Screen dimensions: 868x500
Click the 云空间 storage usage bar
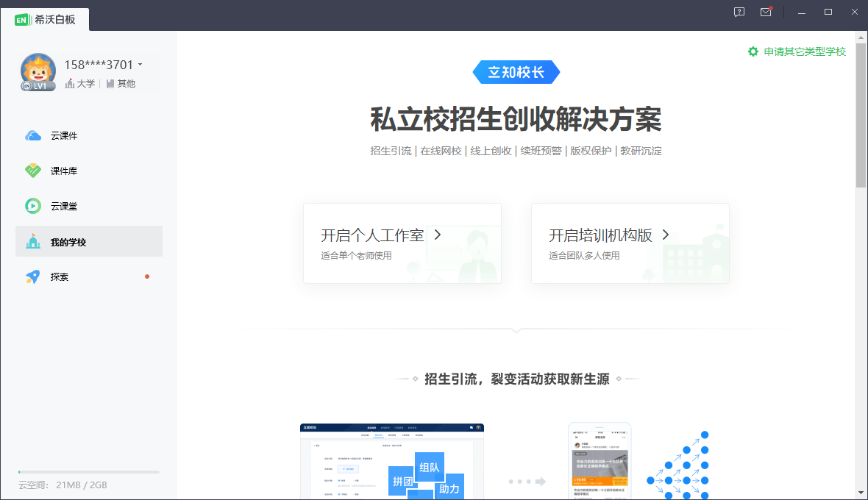[x=88, y=472]
